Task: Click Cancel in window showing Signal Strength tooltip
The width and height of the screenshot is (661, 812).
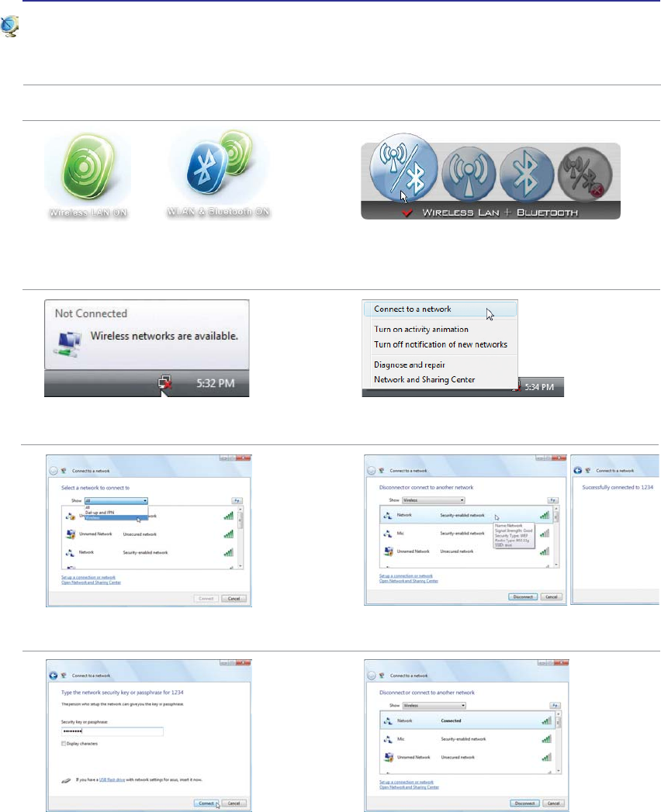Action: click(x=552, y=597)
